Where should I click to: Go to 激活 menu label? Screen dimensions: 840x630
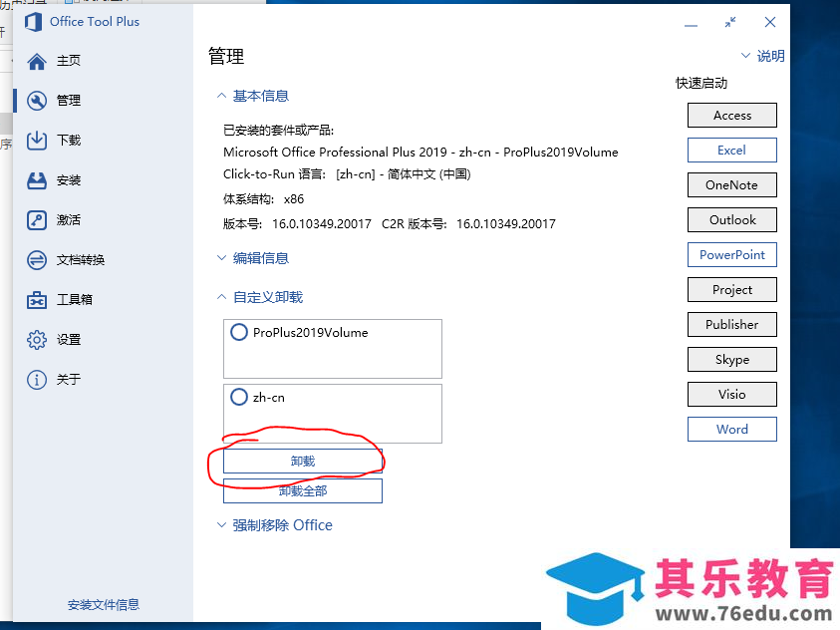(x=69, y=220)
